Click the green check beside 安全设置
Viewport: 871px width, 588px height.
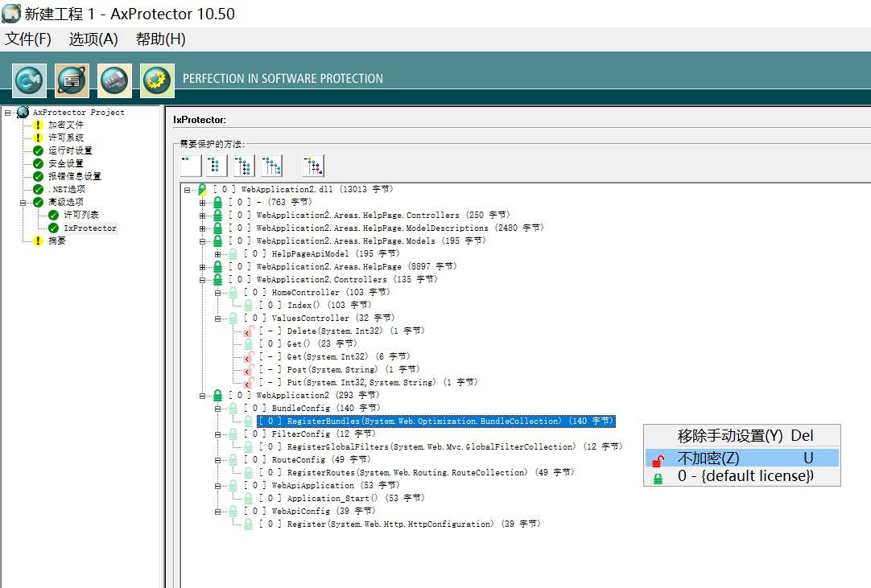(38, 163)
